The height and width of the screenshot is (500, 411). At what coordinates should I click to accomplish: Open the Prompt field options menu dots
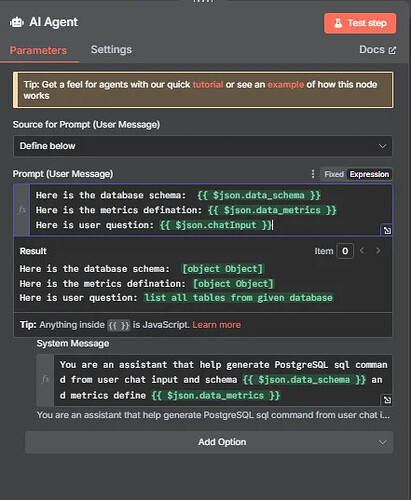(x=312, y=174)
